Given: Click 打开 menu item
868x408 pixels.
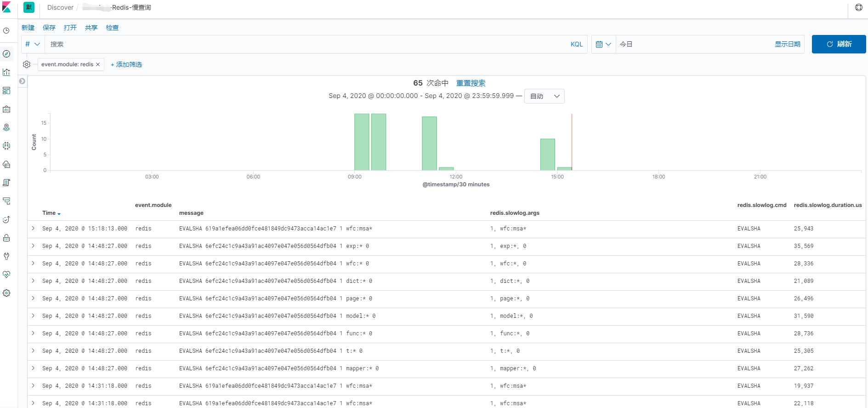Looking at the screenshot, I should [70, 28].
